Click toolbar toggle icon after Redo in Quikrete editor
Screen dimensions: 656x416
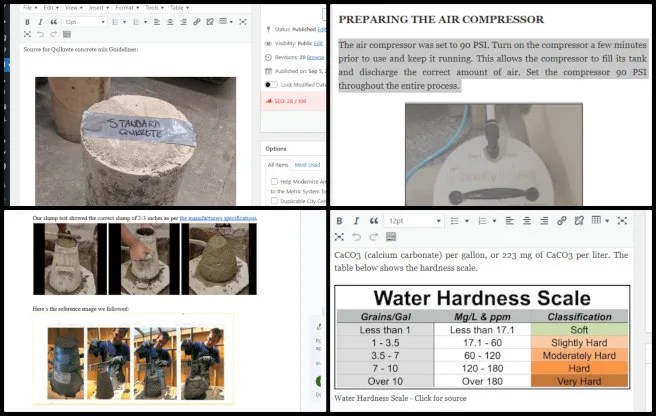pyautogui.click(x=67, y=34)
